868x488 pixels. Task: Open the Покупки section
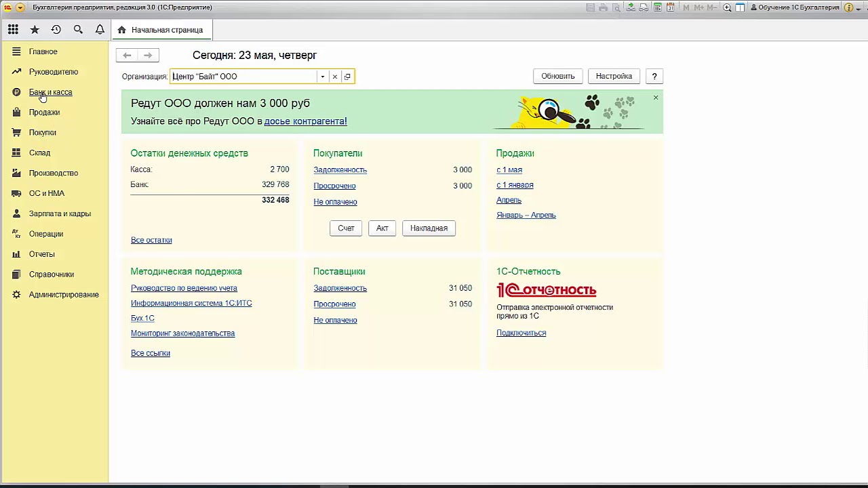coord(43,133)
